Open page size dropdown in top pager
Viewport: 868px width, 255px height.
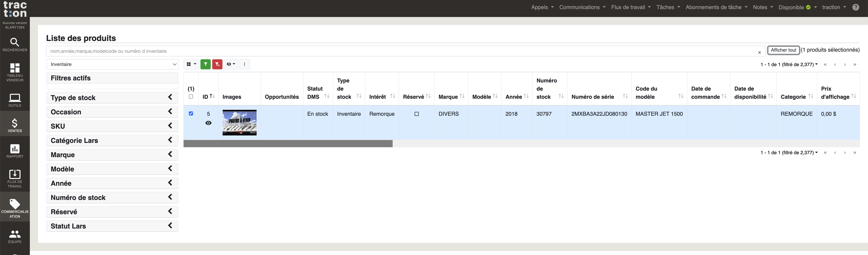click(789, 65)
